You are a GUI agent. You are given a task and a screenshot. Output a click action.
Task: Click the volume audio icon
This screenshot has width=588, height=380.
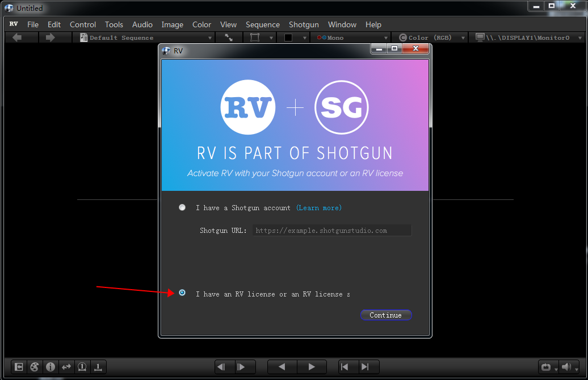pos(565,367)
